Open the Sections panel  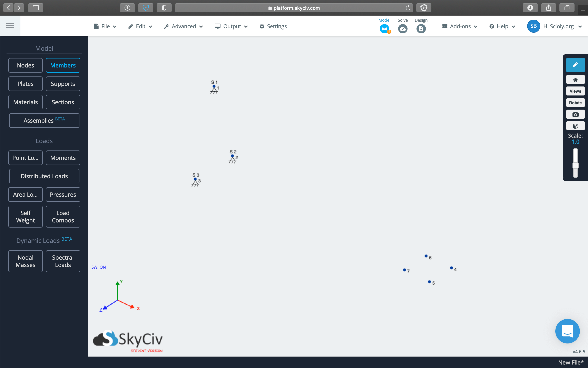tap(63, 102)
